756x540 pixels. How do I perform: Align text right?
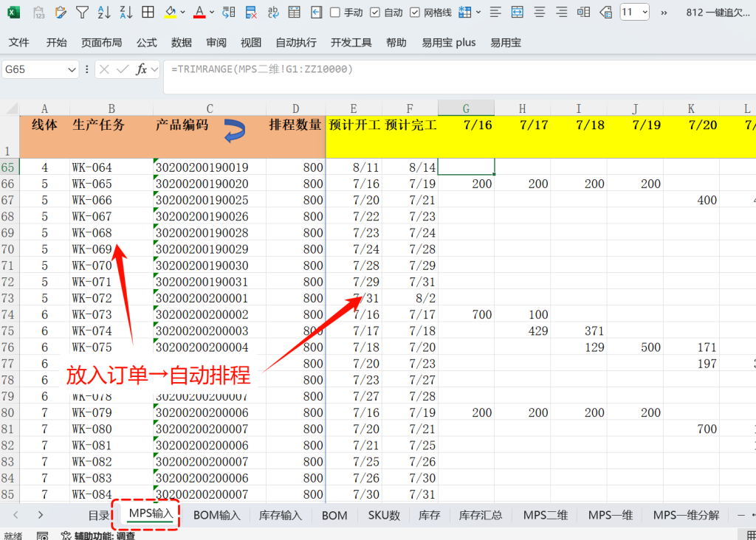pos(561,13)
